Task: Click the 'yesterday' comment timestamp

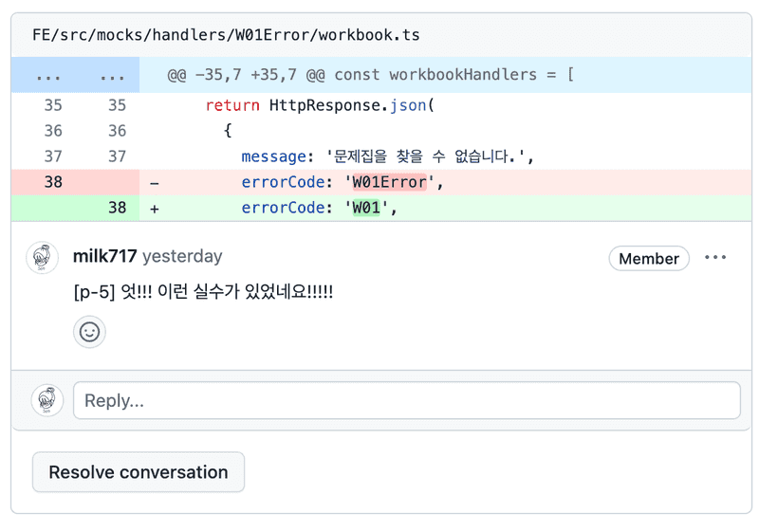Action: [x=182, y=256]
